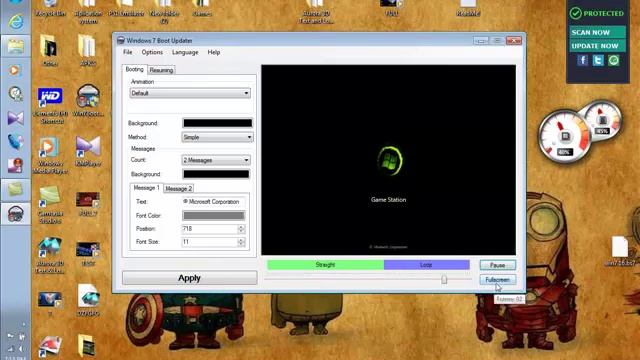640x360 pixels.
Task: Open the Help menu
Action: click(x=213, y=52)
